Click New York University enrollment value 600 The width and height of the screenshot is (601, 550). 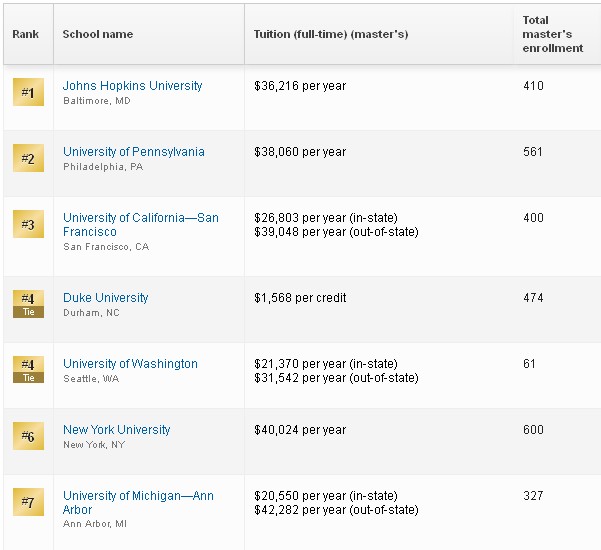click(533, 430)
